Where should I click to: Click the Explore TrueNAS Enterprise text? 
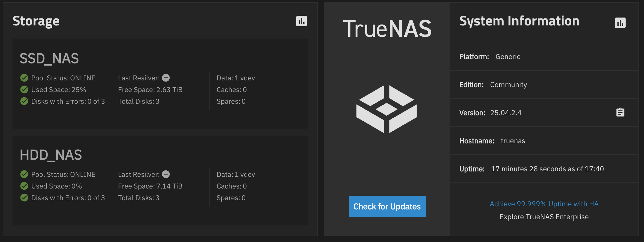click(x=544, y=217)
